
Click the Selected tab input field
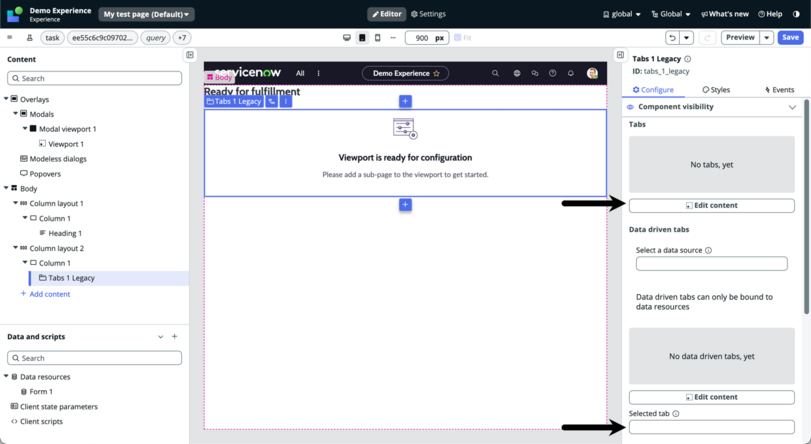pos(712,427)
